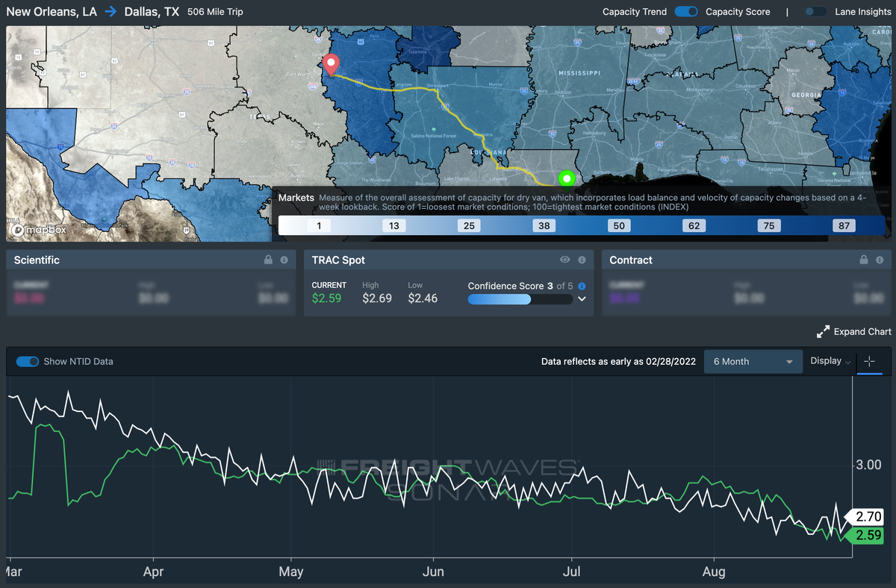Click legend value 13 on the color scale
The height and width of the screenshot is (588, 896).
tap(393, 225)
